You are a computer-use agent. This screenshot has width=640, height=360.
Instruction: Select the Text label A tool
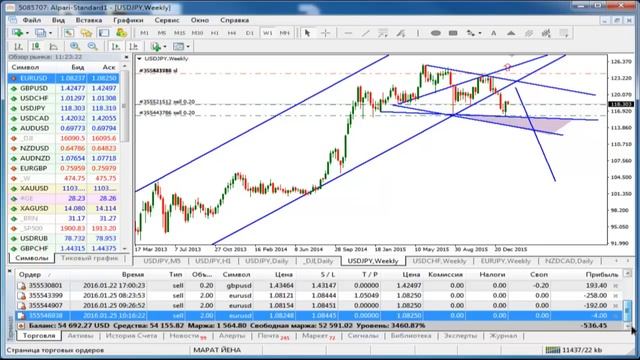[493, 33]
